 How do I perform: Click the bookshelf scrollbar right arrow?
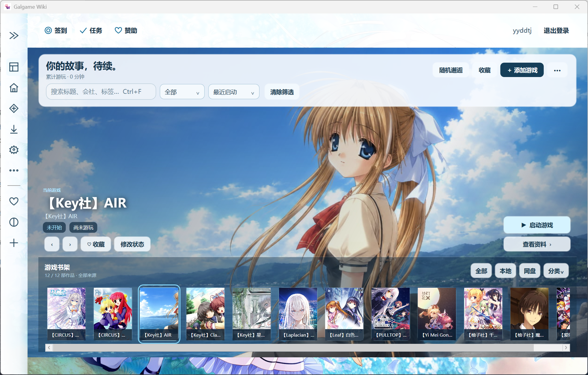pyautogui.click(x=566, y=347)
